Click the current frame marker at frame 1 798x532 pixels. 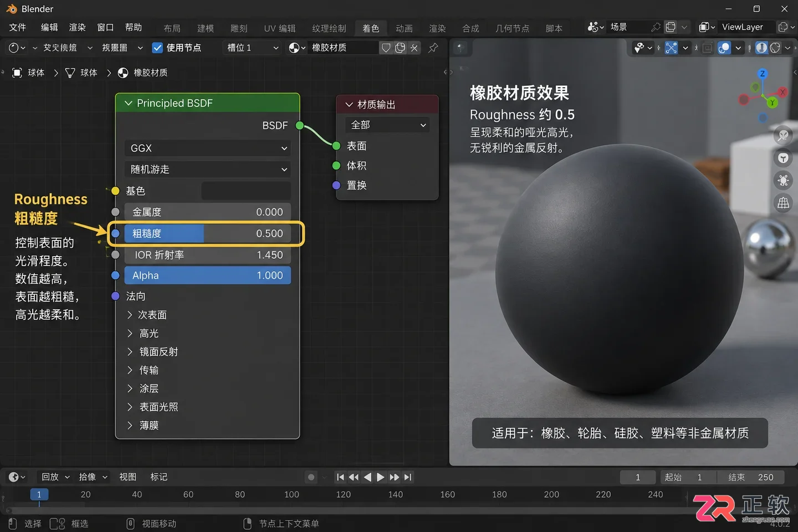(39, 494)
